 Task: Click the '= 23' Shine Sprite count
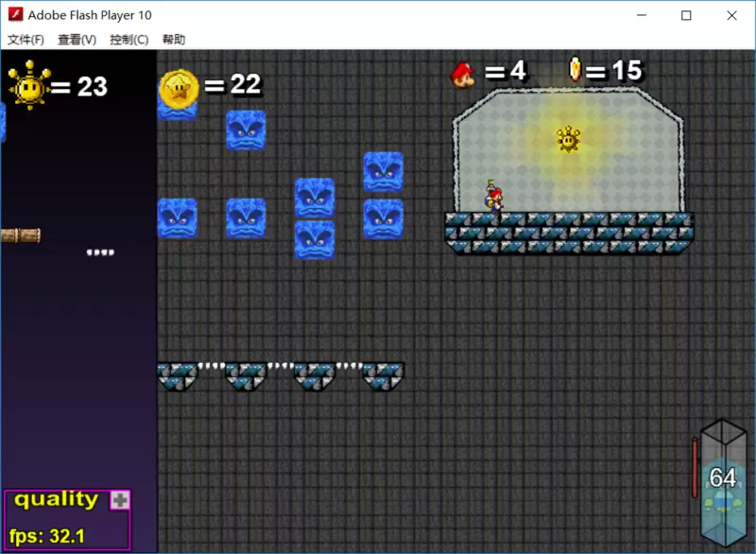click(79, 87)
